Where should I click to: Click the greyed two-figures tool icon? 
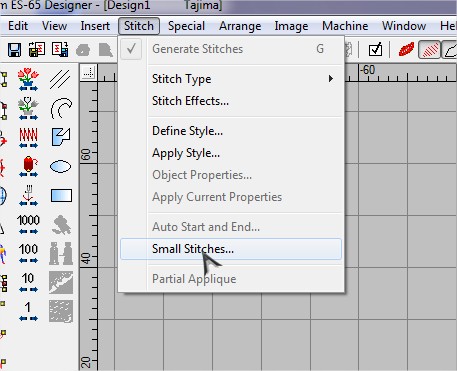[x=61, y=253]
